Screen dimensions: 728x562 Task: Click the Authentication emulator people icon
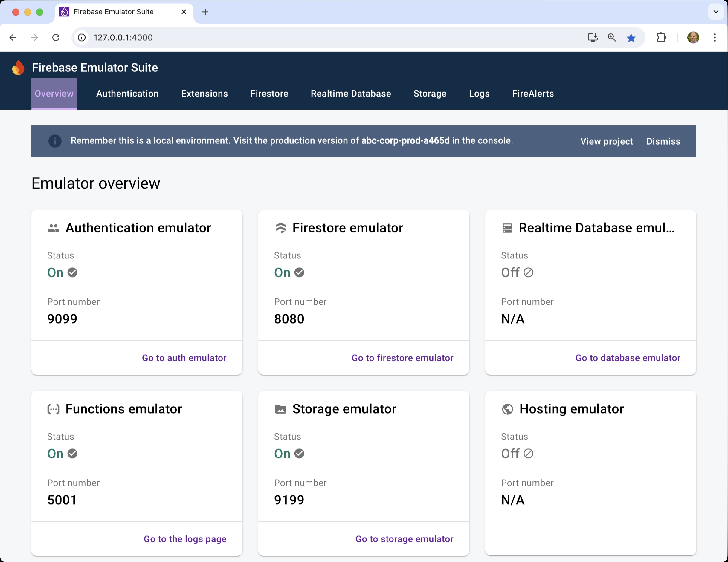point(53,228)
